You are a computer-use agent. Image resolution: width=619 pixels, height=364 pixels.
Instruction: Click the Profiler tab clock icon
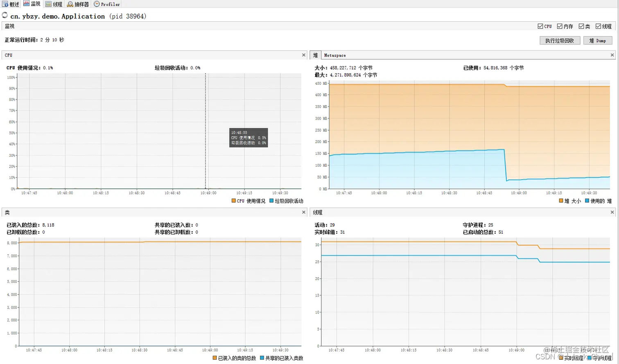[97, 4]
